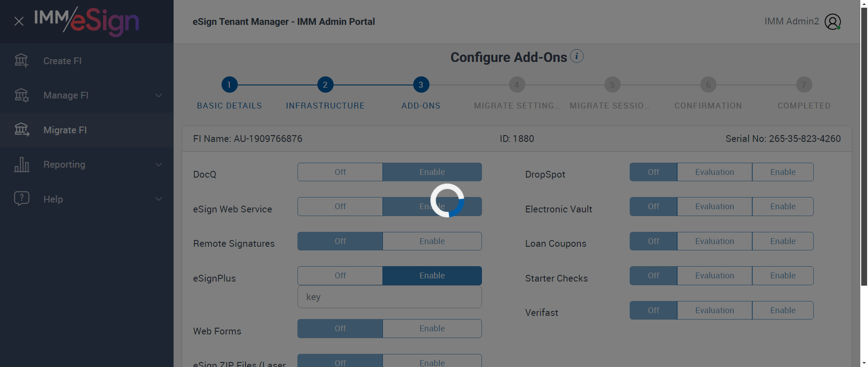Open Reporting in sidebar
The width and height of the screenshot is (868, 367).
click(87, 165)
